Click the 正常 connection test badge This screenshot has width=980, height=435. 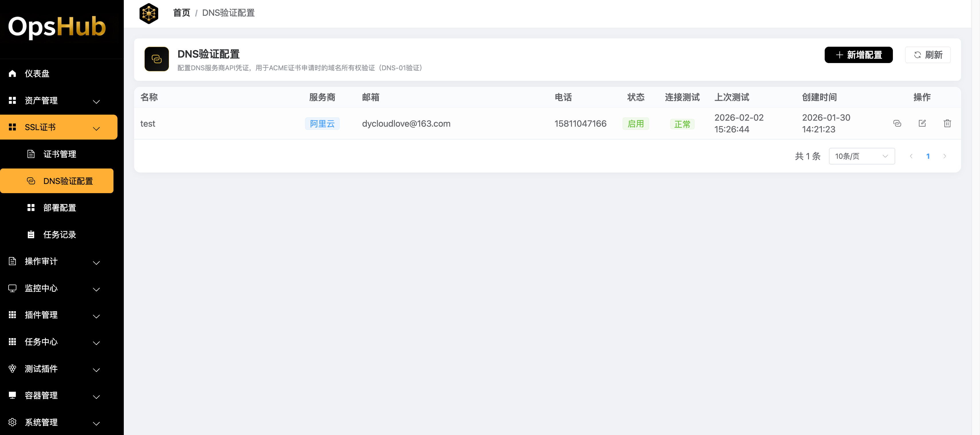coord(682,124)
